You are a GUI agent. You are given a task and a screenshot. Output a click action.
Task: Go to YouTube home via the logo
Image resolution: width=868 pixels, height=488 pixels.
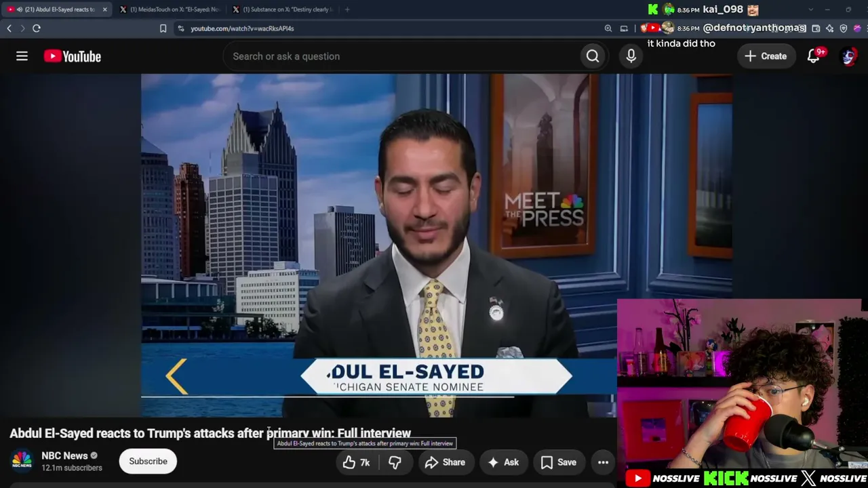tap(73, 56)
